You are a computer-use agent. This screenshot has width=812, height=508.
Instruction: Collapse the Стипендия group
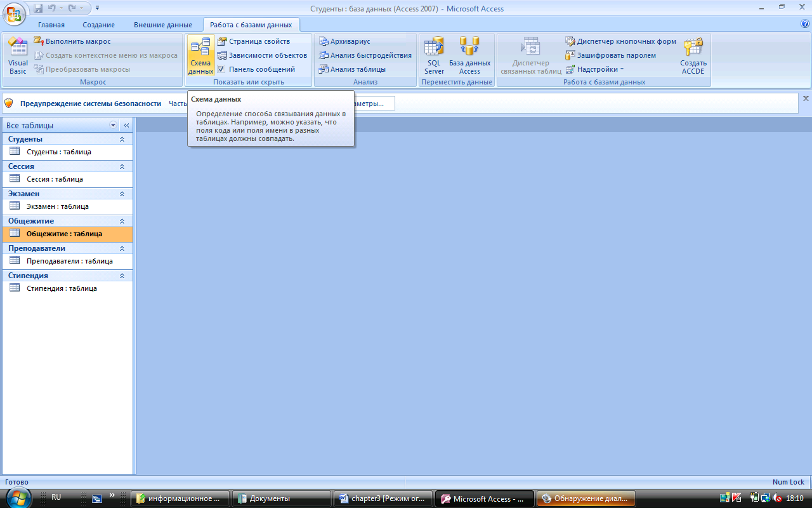tap(122, 276)
